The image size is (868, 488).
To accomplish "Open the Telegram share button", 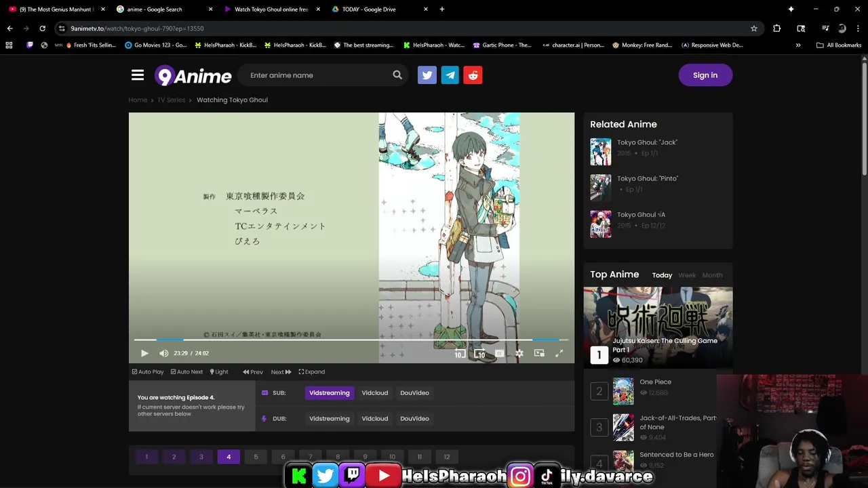I will (450, 75).
